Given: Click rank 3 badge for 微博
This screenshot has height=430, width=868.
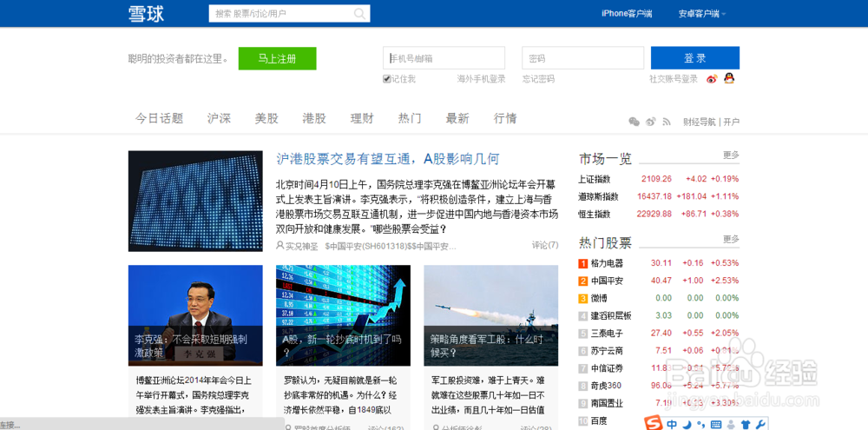Looking at the screenshot, I should 583,299.
